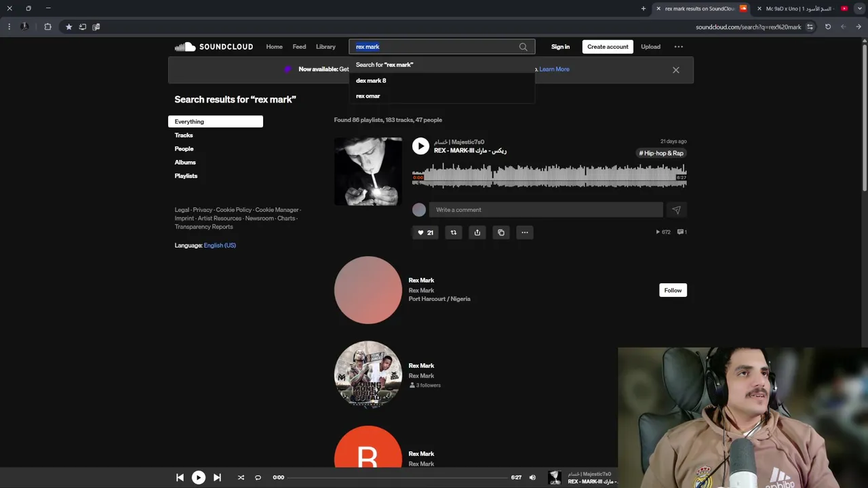
Task: Click the Upload link
Action: [x=650, y=47]
